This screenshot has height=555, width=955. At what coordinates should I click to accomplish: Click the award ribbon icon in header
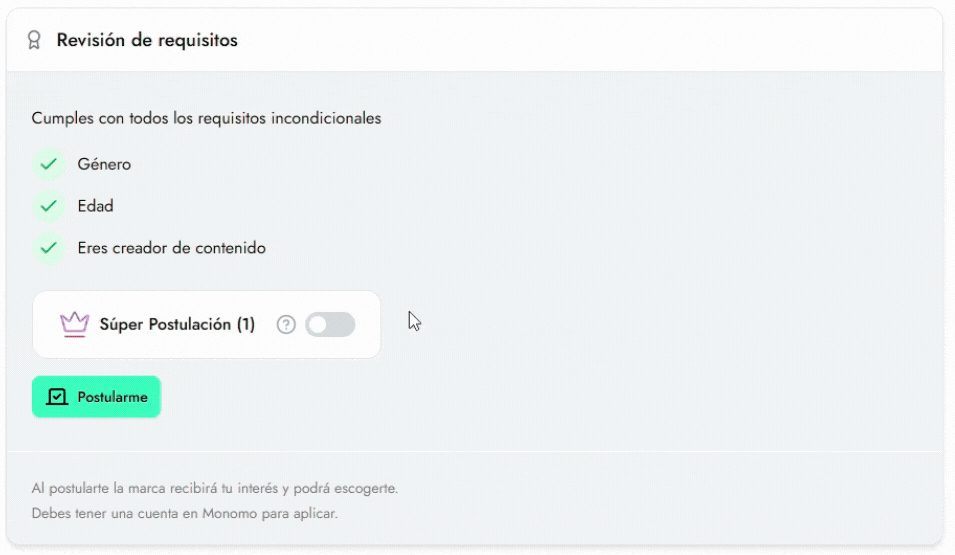point(34,40)
